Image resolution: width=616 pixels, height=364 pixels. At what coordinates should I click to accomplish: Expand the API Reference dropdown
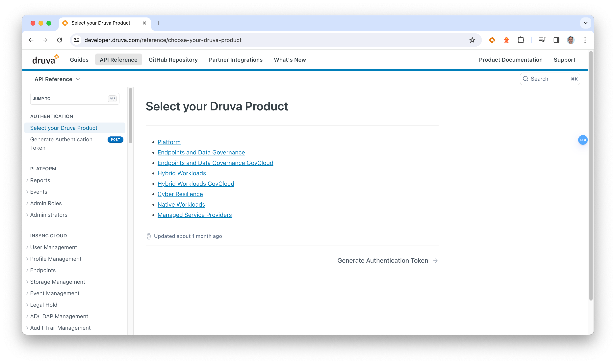57,79
